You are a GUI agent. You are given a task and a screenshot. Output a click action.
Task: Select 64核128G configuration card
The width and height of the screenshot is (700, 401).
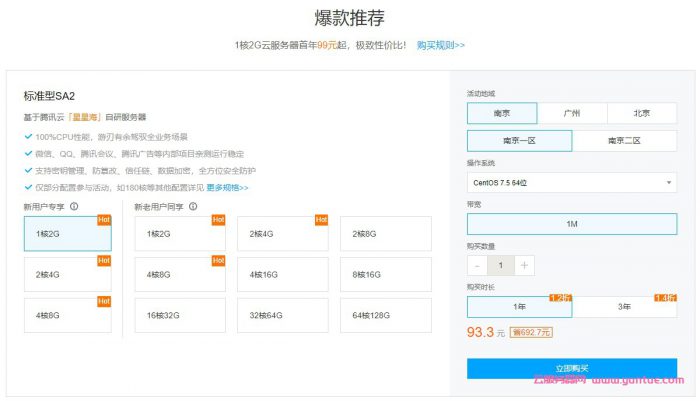(386, 315)
